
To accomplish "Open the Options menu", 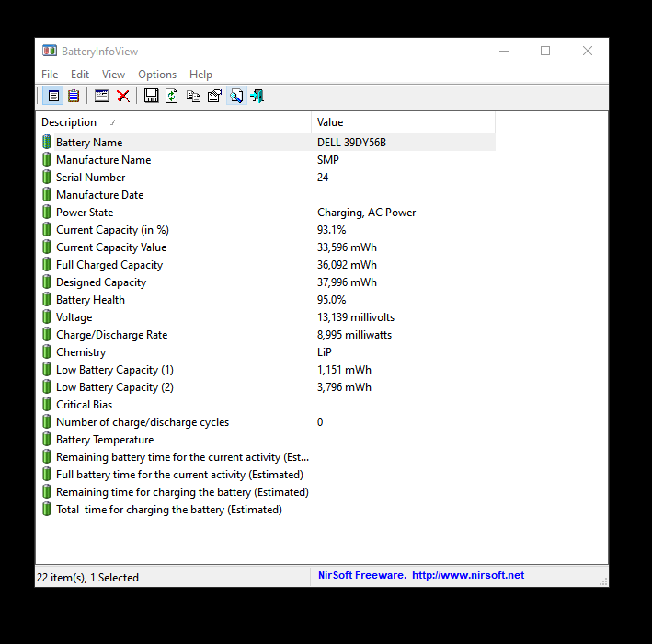I will [x=157, y=75].
